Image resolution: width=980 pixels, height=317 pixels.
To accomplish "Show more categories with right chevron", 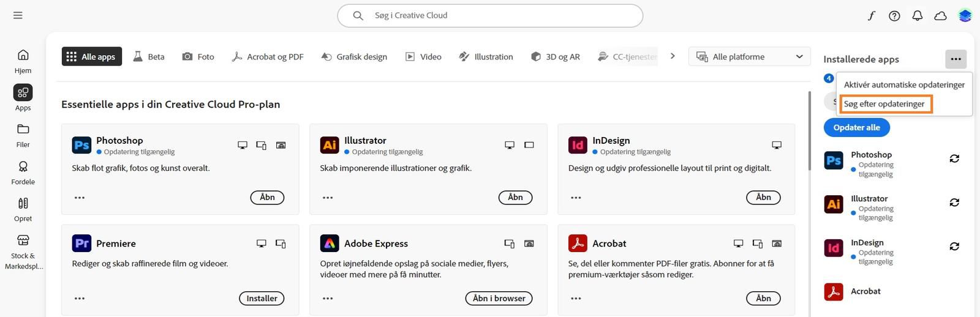I will (673, 56).
